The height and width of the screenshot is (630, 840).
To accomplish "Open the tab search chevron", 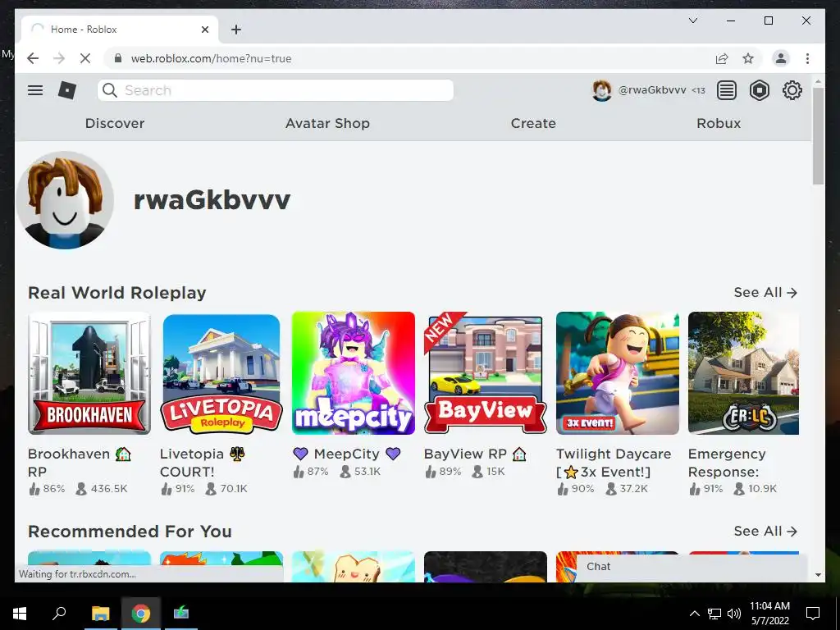I will (x=692, y=21).
